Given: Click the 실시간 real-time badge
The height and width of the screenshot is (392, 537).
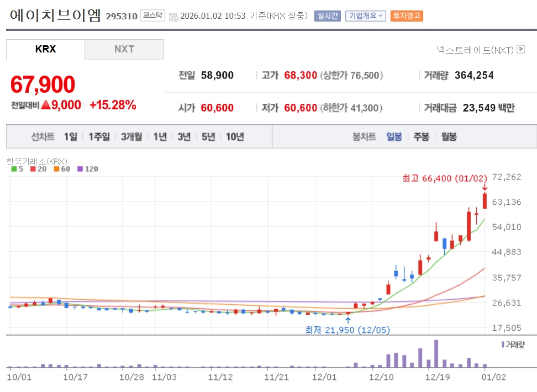Looking at the screenshot, I should coord(328,16).
